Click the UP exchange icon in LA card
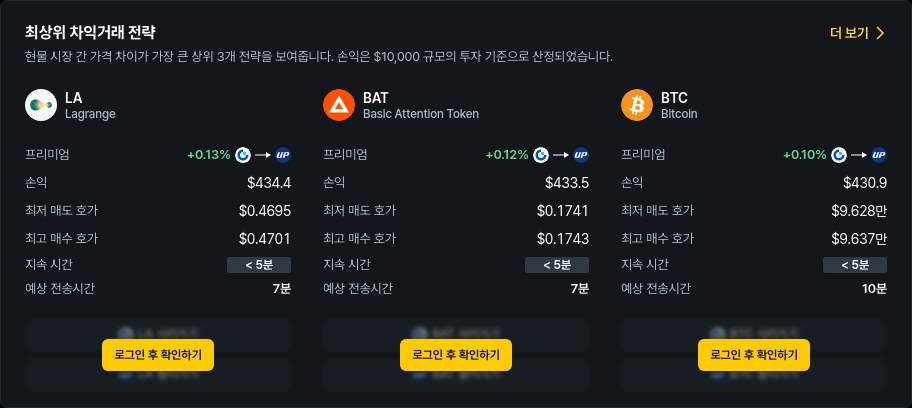This screenshot has width=912, height=408. click(282, 155)
